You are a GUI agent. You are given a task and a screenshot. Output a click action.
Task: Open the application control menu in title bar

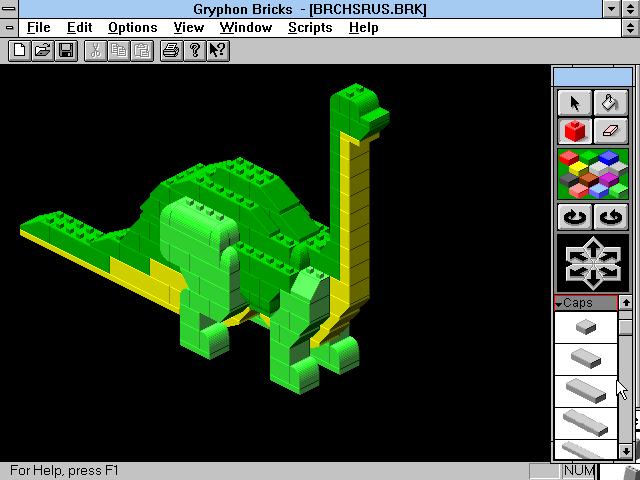[9, 9]
